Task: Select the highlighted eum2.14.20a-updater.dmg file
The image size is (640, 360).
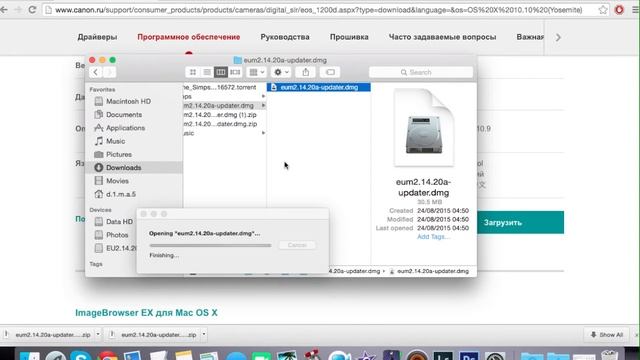Action: point(319,87)
